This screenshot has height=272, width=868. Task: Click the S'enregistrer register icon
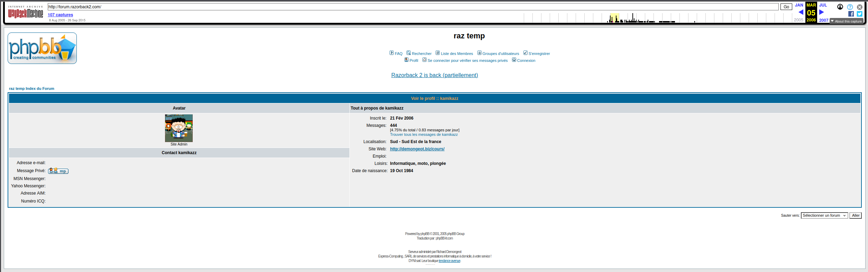pos(525,53)
